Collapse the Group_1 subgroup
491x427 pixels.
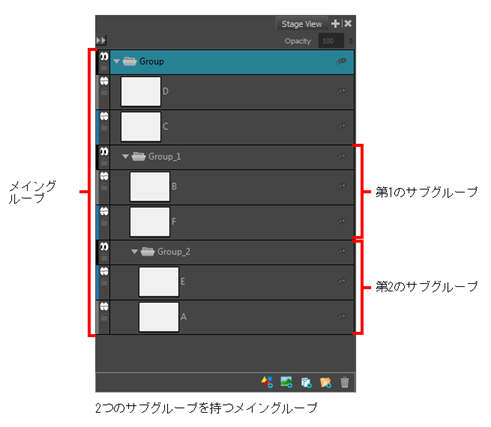[x=125, y=156]
